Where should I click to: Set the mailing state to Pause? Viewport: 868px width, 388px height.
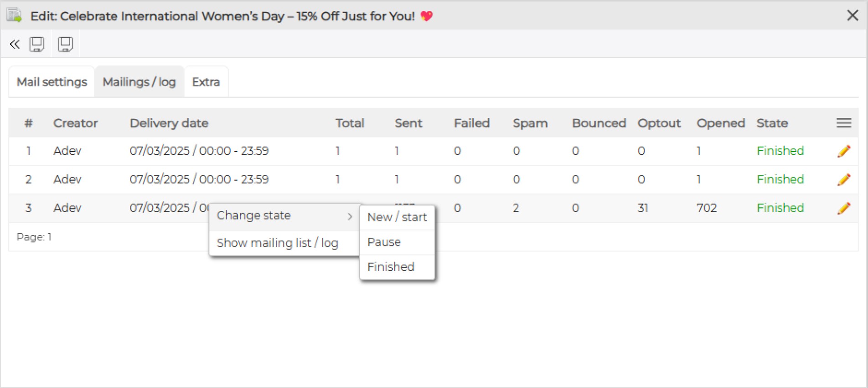(384, 242)
